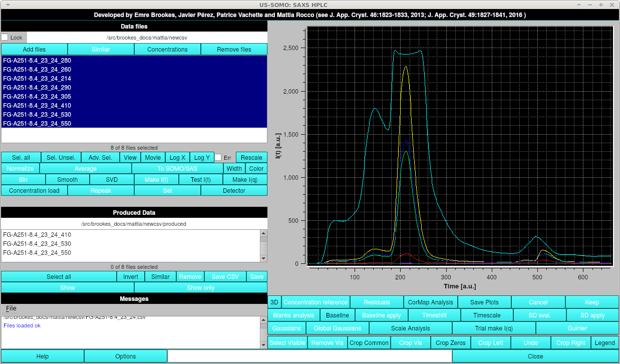
Task: Toggle the plot Legend display
Action: click(604, 342)
